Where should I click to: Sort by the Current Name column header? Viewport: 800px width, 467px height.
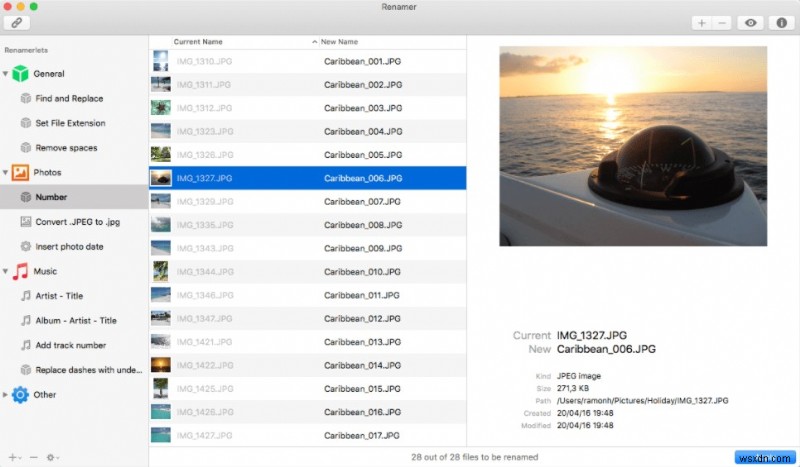click(198, 42)
